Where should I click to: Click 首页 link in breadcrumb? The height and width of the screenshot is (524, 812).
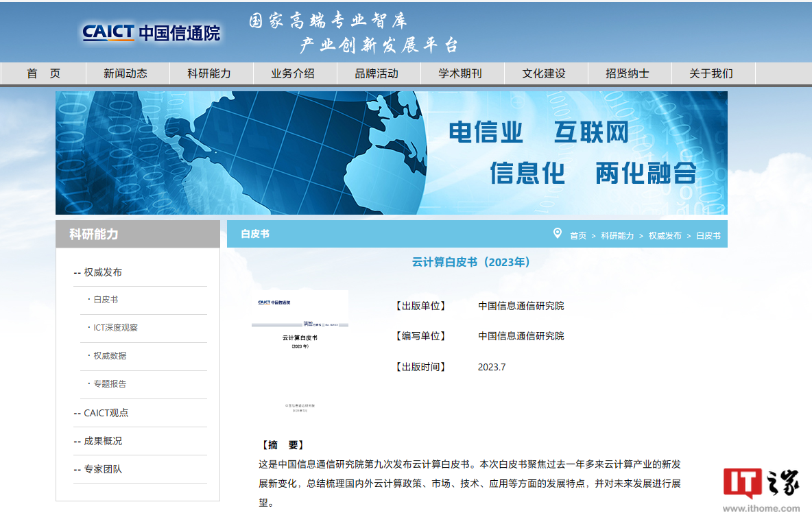point(578,235)
